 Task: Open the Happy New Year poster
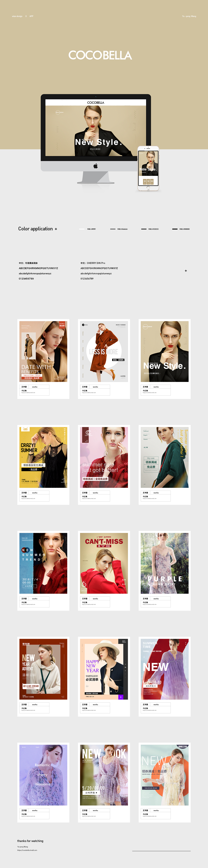point(104,669)
